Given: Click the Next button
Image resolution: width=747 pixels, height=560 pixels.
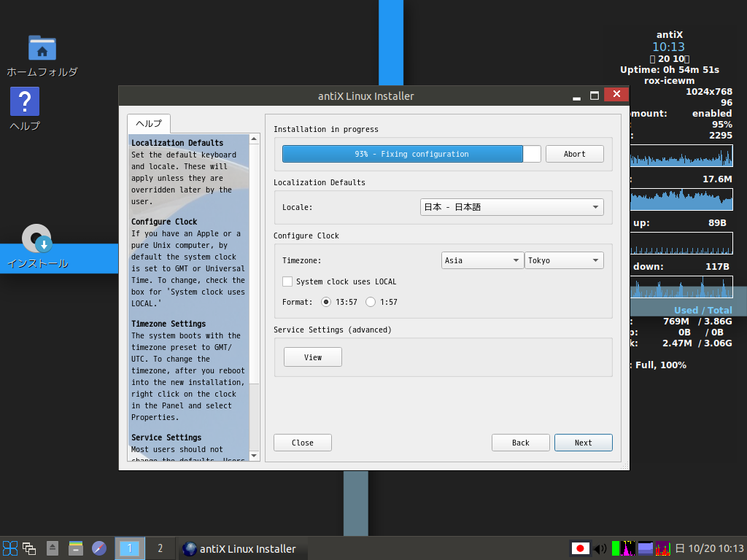Looking at the screenshot, I should pyautogui.click(x=583, y=443).
